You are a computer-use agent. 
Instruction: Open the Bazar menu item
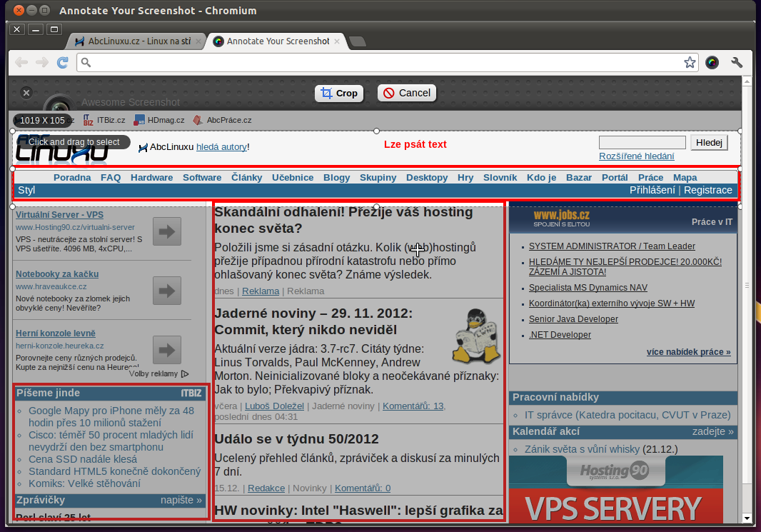coord(579,177)
